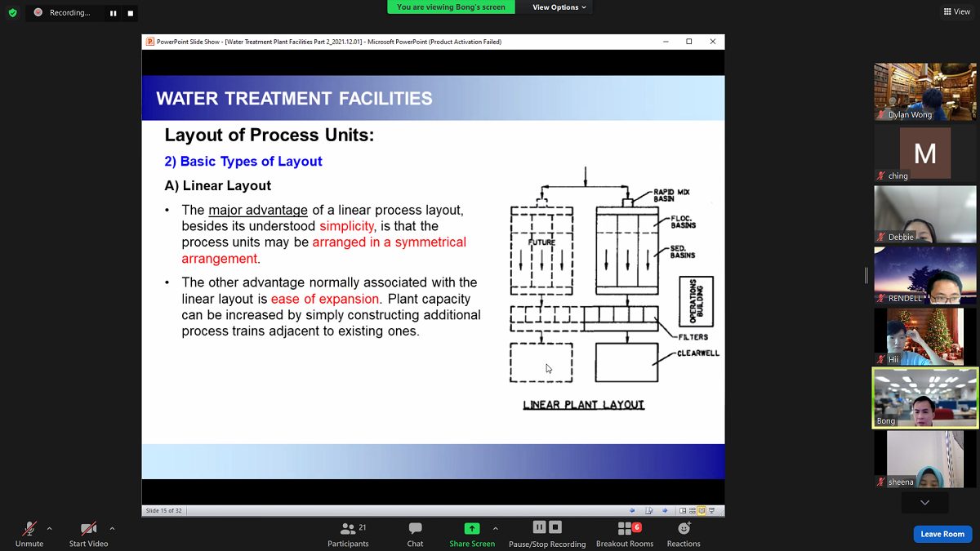Click the 'You are viewing Bong's screen' banner

451,7
